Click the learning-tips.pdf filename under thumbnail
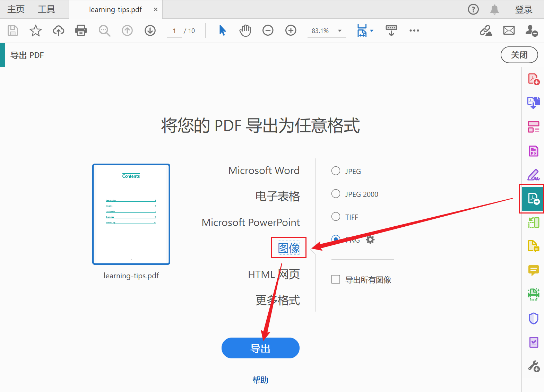Image resolution: width=544 pixels, height=392 pixels. 131,276
